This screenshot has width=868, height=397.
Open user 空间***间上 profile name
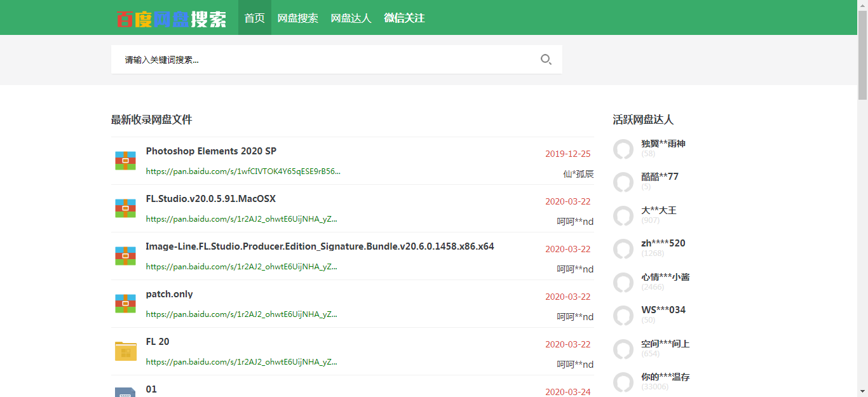[x=665, y=344]
